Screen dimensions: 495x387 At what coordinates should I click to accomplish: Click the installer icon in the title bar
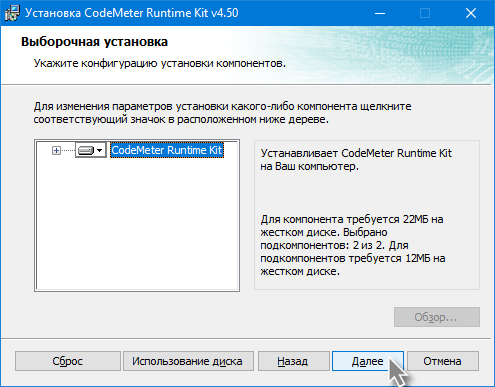pos(12,13)
